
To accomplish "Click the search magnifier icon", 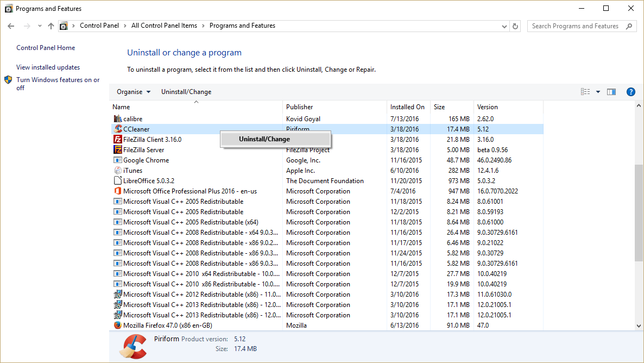I will pos(629,26).
